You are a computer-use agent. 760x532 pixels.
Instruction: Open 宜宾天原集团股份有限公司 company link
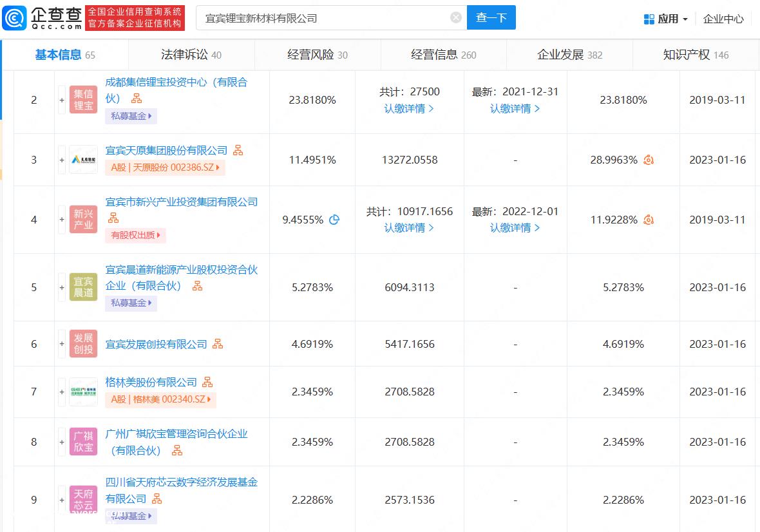pyautogui.click(x=166, y=150)
